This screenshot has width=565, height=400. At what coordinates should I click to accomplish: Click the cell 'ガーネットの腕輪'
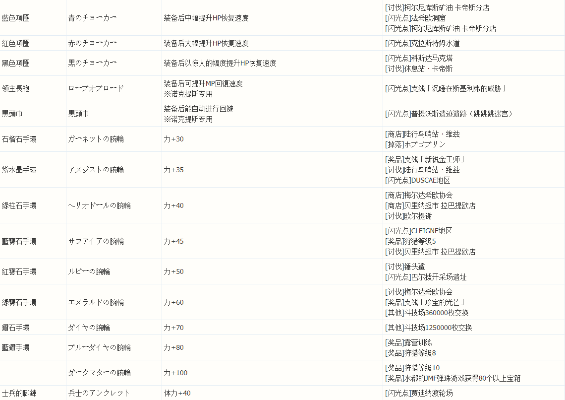96,139
